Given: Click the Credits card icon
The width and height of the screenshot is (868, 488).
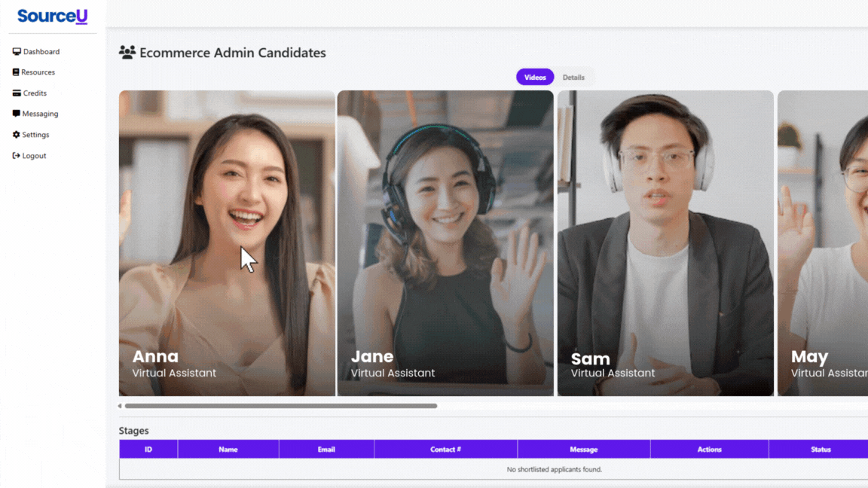Looking at the screenshot, I should pyautogui.click(x=17, y=93).
